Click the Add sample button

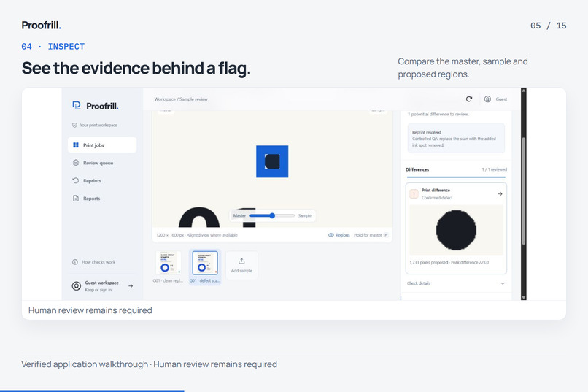point(242,265)
